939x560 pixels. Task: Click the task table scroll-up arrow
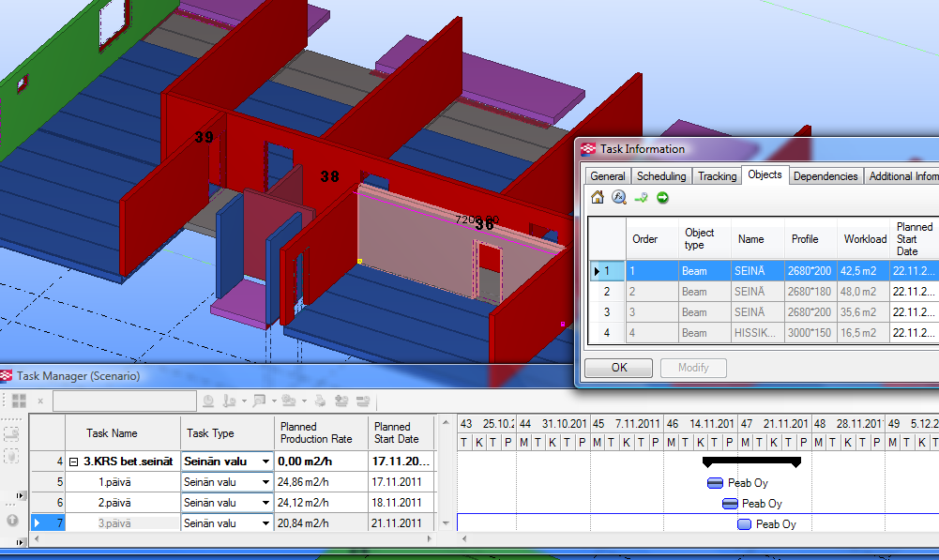pyautogui.click(x=446, y=422)
